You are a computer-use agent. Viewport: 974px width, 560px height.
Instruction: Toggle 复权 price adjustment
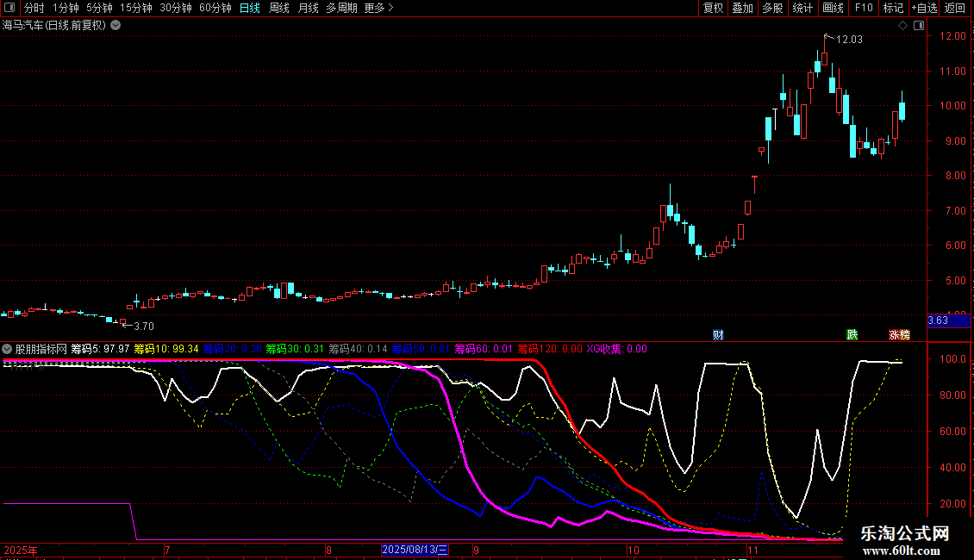[713, 9]
